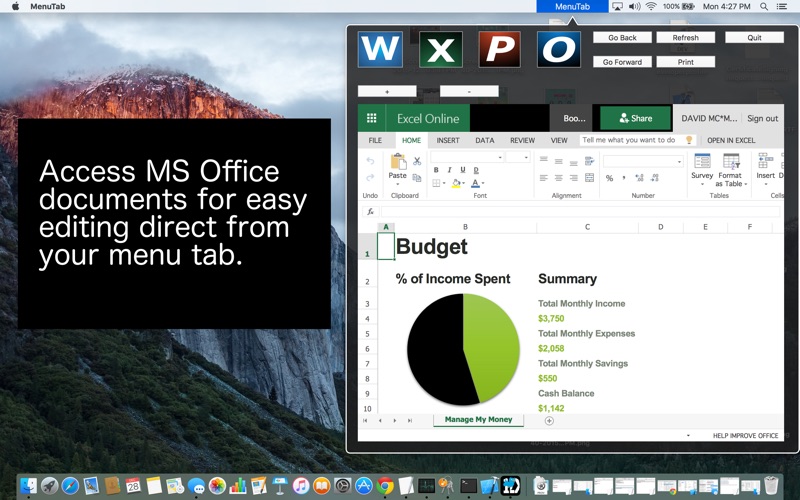Image resolution: width=800 pixels, height=500 pixels.
Task: Open dropdown next to Help Improve Office
Action: click(688, 436)
